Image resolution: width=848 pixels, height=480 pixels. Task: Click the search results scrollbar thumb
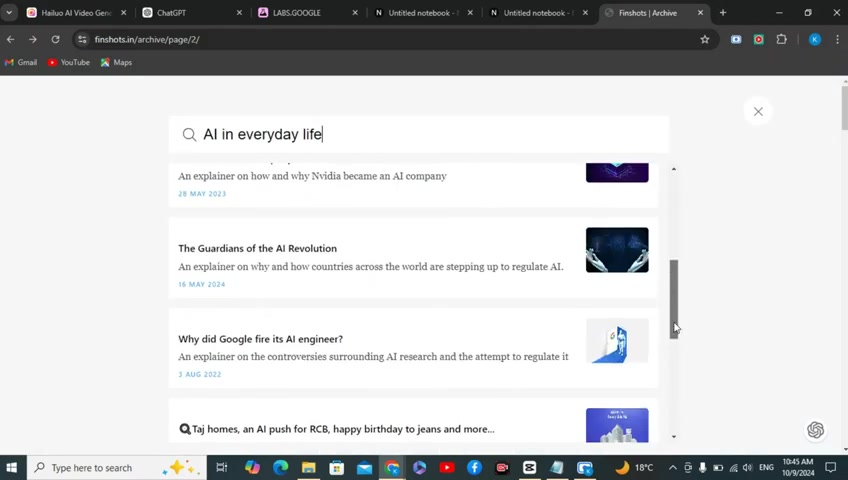(674, 299)
